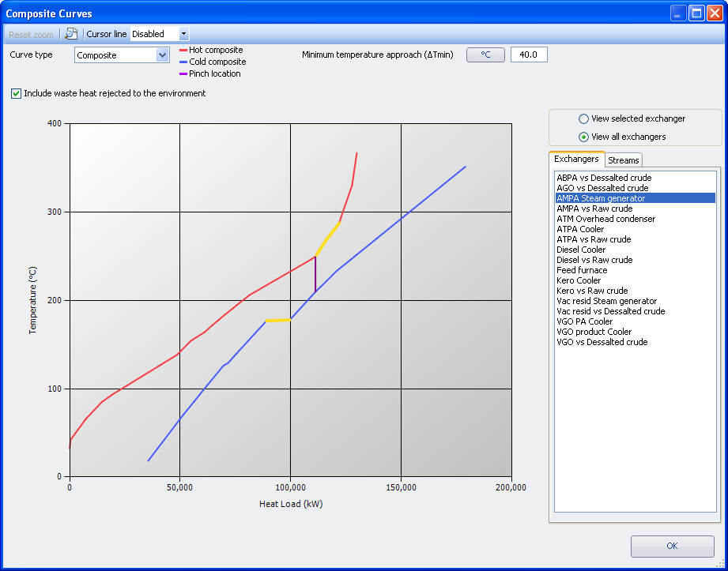Select Diesel vs Raw crude in list
Viewport: 728px width, 571px height.
(636, 260)
